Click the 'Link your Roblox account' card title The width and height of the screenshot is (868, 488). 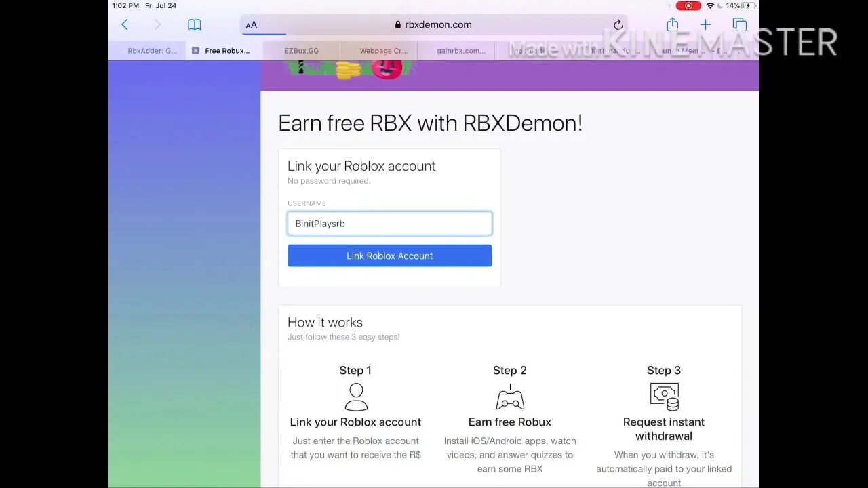[x=361, y=166]
